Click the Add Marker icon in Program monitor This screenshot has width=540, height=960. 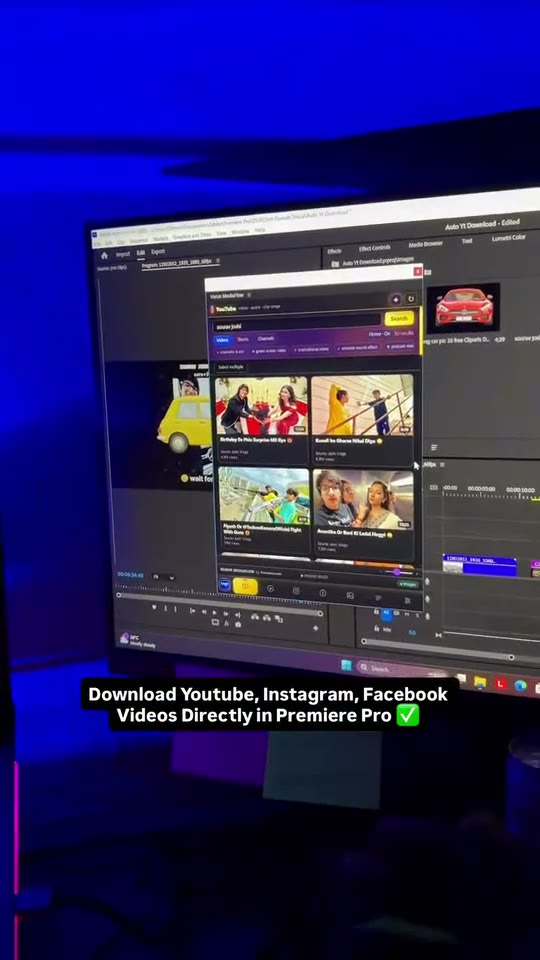pos(154,607)
